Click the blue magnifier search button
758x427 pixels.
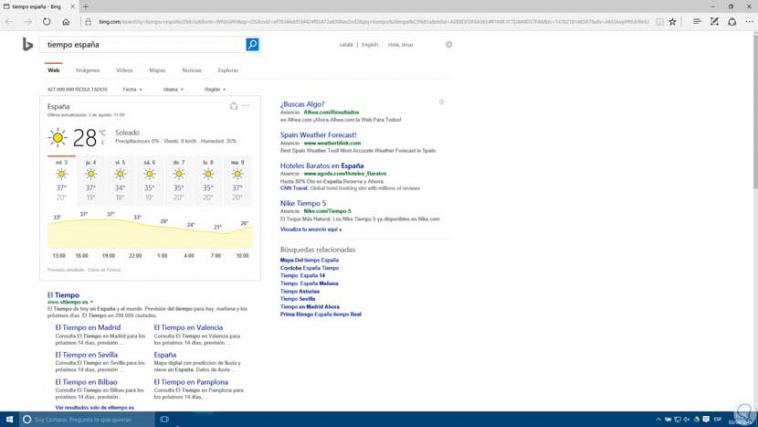[x=252, y=44]
